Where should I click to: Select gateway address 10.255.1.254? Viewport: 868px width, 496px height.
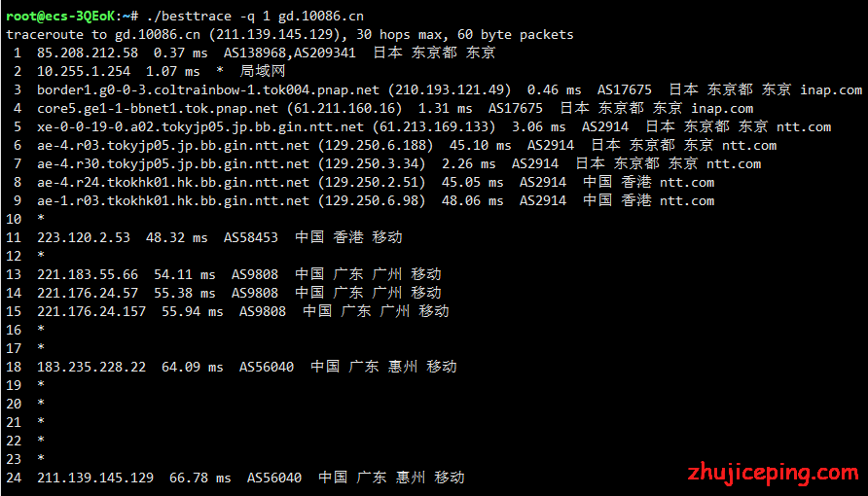click(x=84, y=71)
